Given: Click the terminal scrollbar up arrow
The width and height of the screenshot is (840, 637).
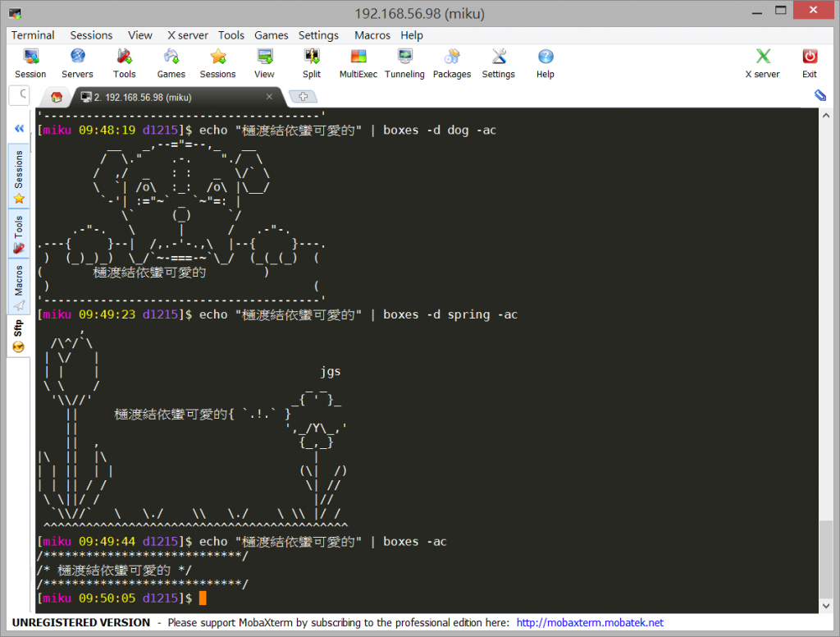Looking at the screenshot, I should pos(826,115).
